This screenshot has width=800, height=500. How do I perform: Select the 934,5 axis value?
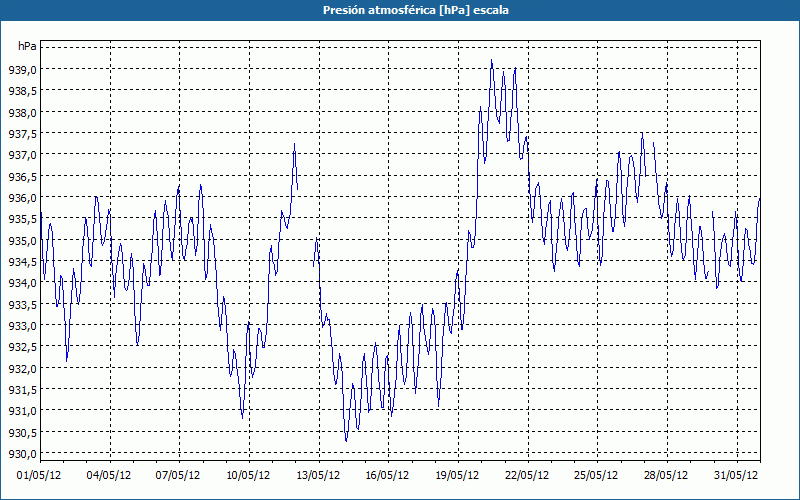point(22,261)
